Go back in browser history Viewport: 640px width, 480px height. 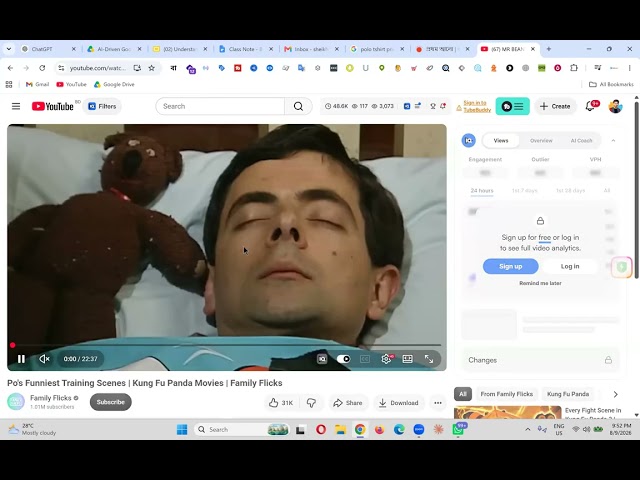click(11, 68)
